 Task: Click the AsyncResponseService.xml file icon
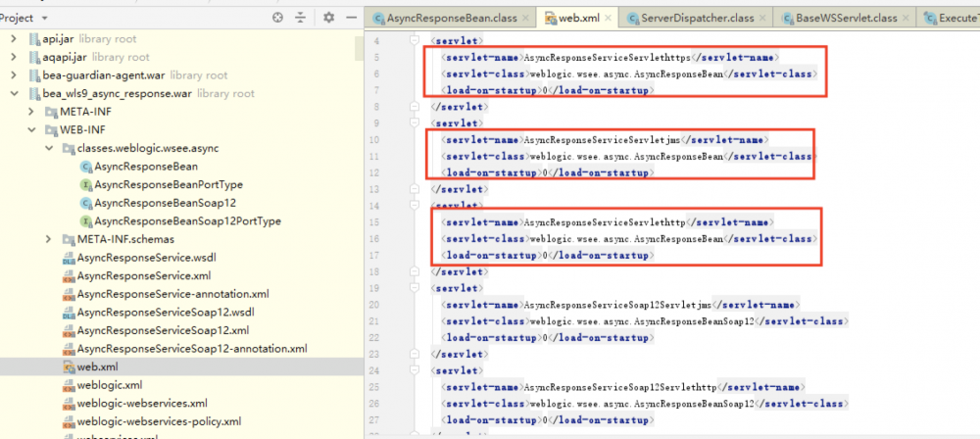pyautogui.click(x=69, y=275)
